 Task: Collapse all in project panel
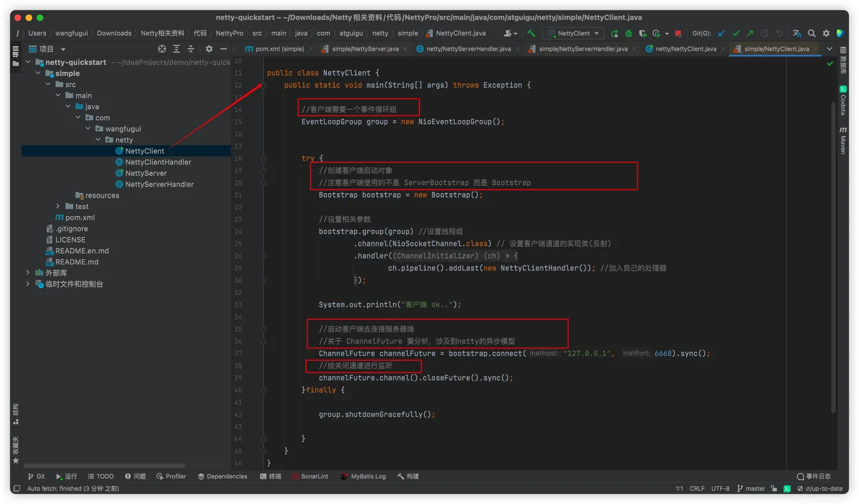coord(191,48)
